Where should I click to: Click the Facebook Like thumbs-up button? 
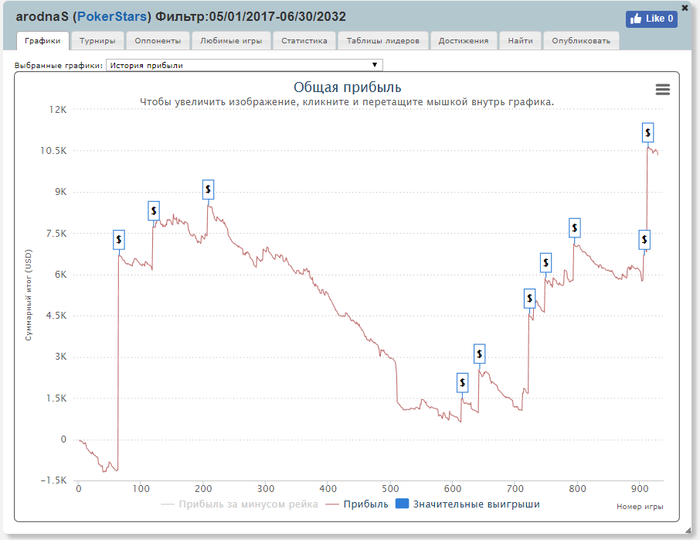(651, 19)
